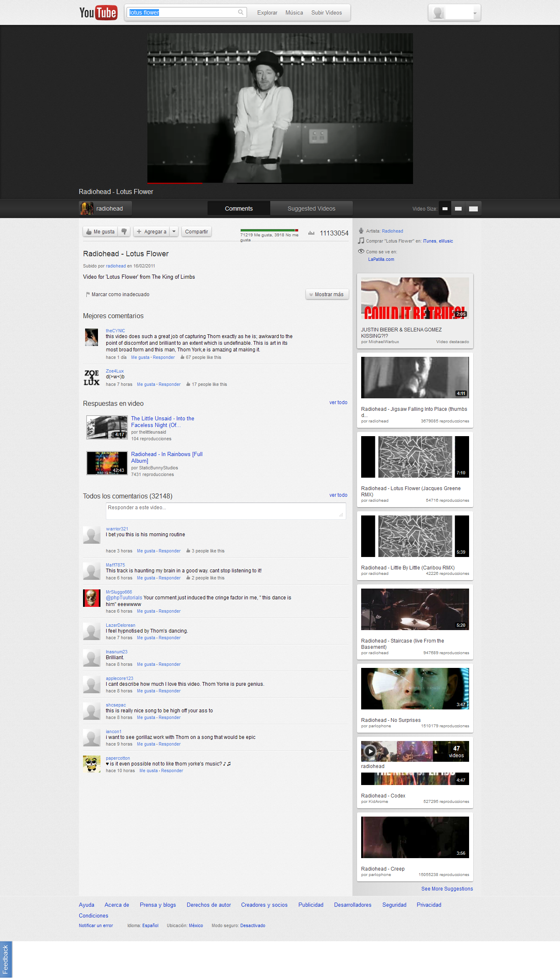Select medium video size icon
This screenshot has height=979, width=560.
(x=458, y=209)
